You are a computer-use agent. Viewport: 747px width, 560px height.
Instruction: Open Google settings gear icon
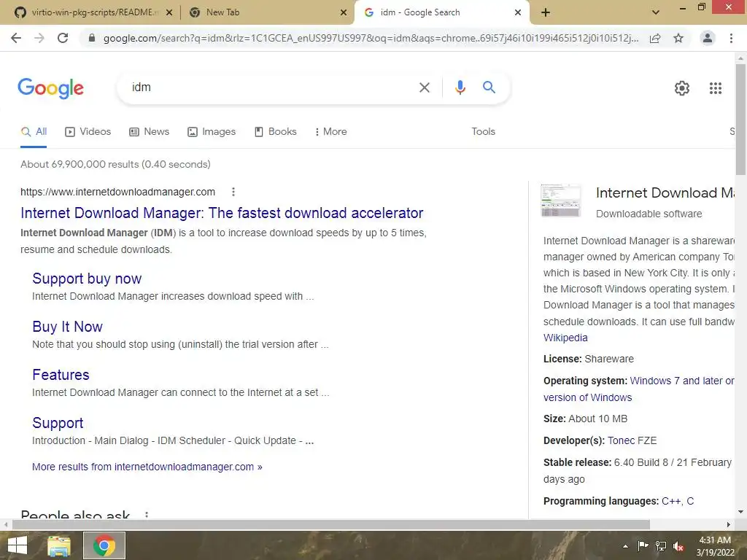click(x=682, y=88)
